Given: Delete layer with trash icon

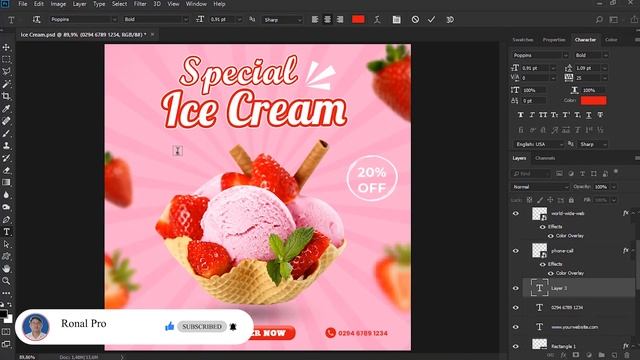Looking at the screenshot, I should coord(627,355).
